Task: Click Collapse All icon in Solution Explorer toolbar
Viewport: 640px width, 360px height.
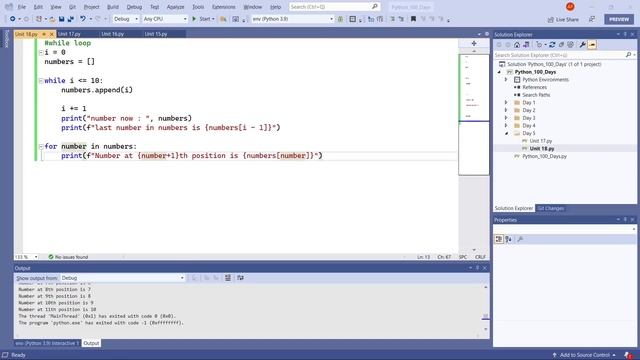Action: (x=561, y=45)
